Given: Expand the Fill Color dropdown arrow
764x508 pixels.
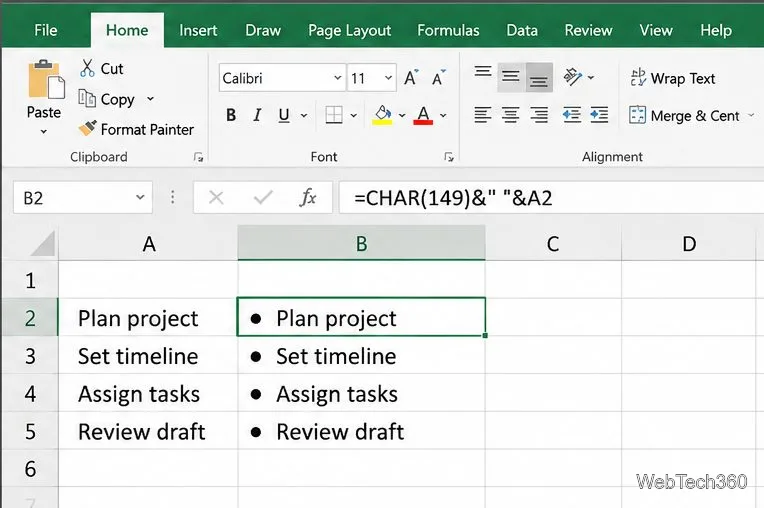Looking at the screenshot, I should point(402,115).
